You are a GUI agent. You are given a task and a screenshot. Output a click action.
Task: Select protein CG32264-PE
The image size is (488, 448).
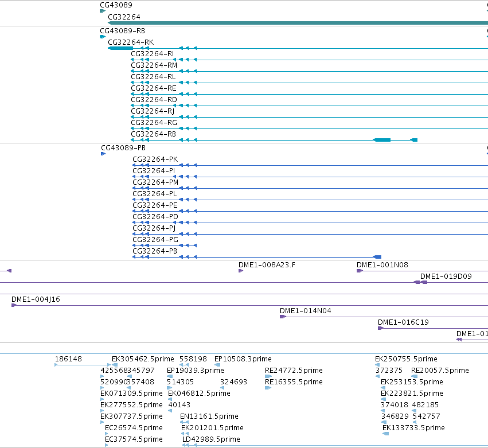[x=155, y=205]
